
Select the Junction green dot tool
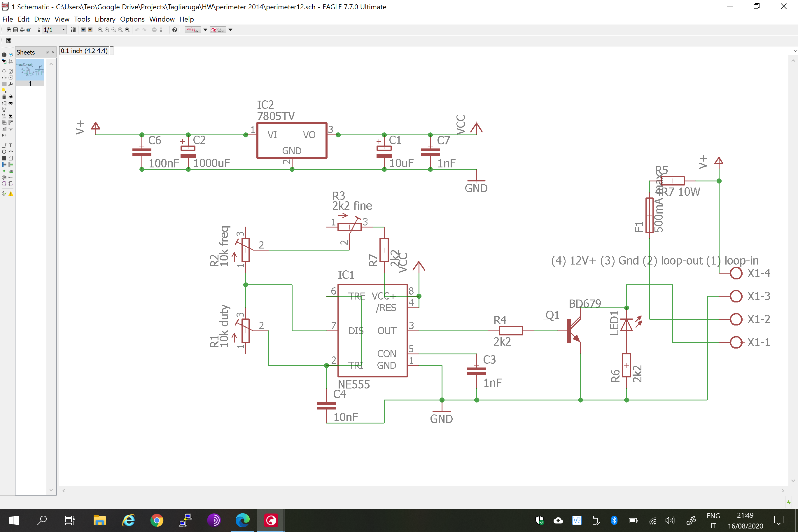4,171
